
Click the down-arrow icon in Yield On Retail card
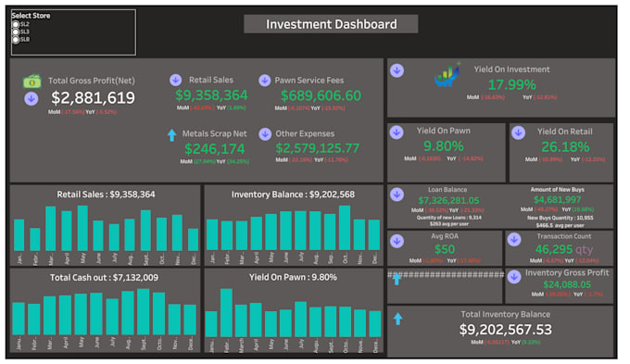coord(518,133)
